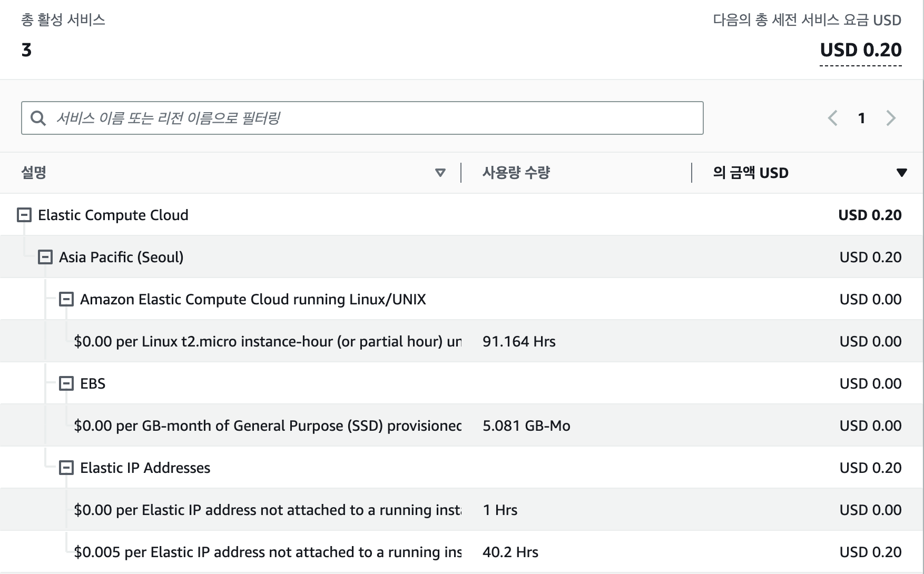Click USD 0.20 in Elastic IP Addresses row
This screenshot has height=574, width=924.
[870, 468]
